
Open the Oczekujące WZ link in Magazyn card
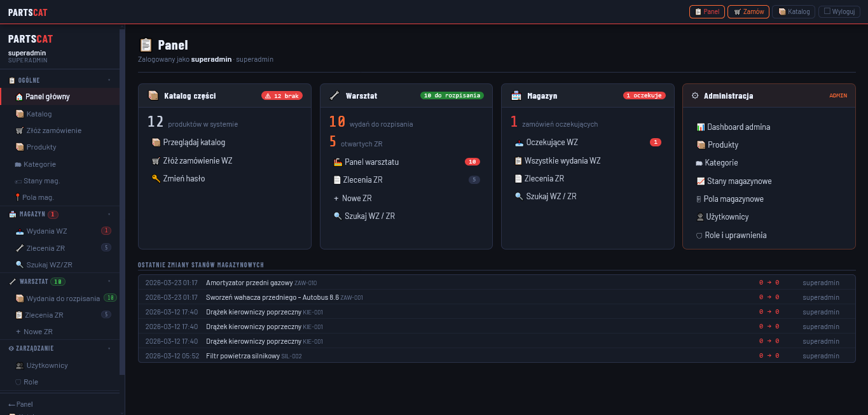click(x=551, y=143)
